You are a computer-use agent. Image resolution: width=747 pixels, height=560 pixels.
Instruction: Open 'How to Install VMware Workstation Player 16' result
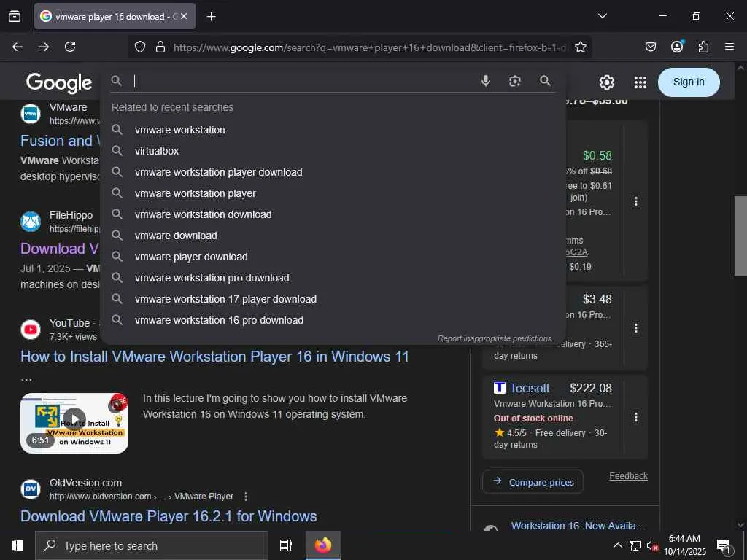pyautogui.click(x=214, y=357)
